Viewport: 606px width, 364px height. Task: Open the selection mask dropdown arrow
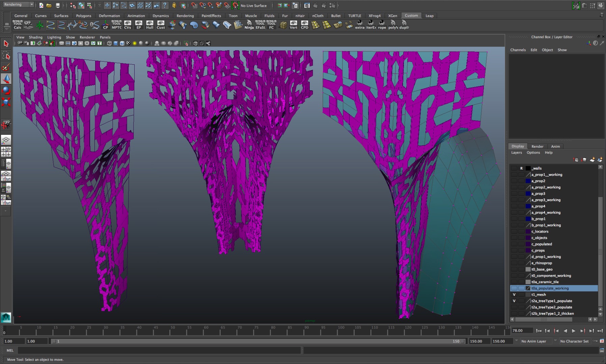(x=100, y=5)
